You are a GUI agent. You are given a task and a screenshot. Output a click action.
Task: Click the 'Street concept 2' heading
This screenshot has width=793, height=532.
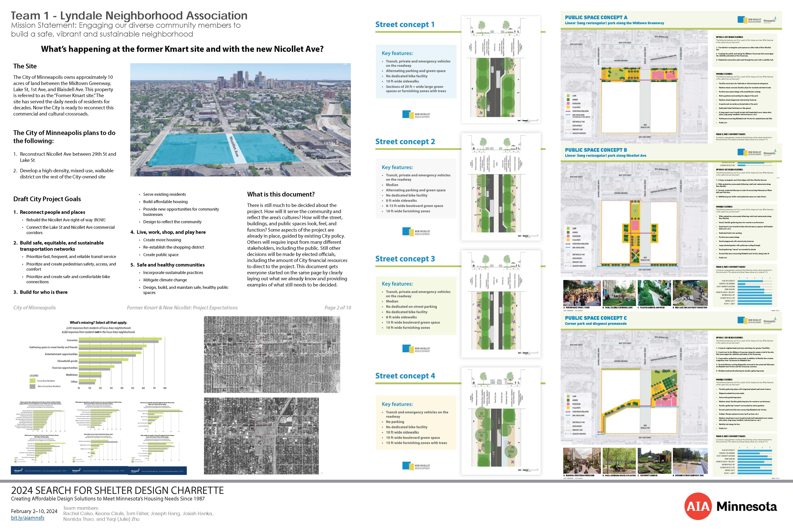click(x=405, y=141)
